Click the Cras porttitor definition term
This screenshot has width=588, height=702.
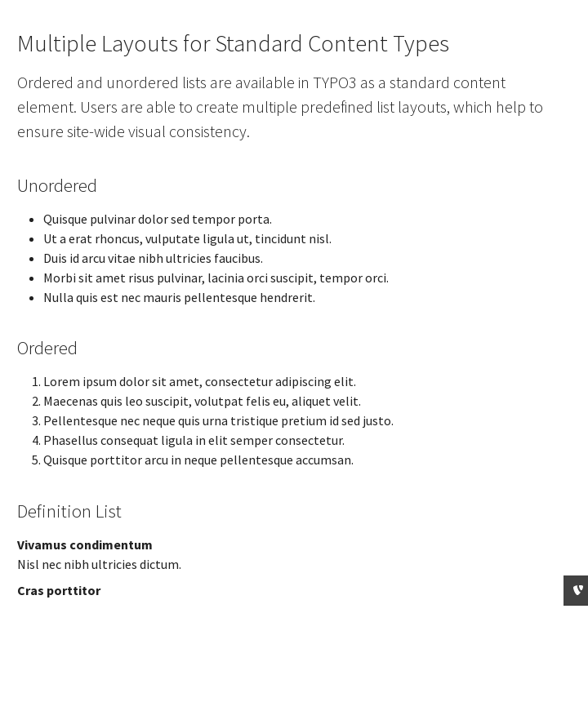click(x=59, y=590)
